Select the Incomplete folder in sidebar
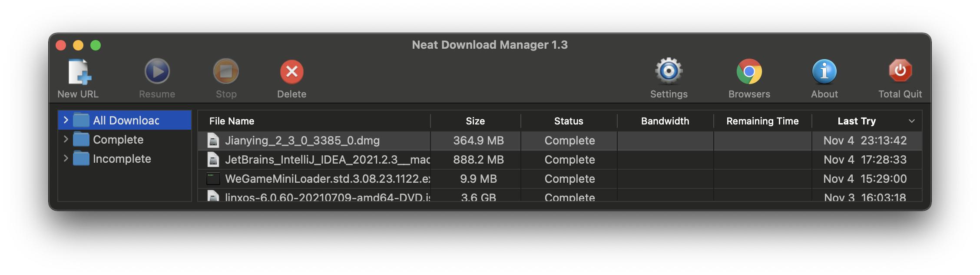Viewport: 980px width, 275px height. point(122,159)
